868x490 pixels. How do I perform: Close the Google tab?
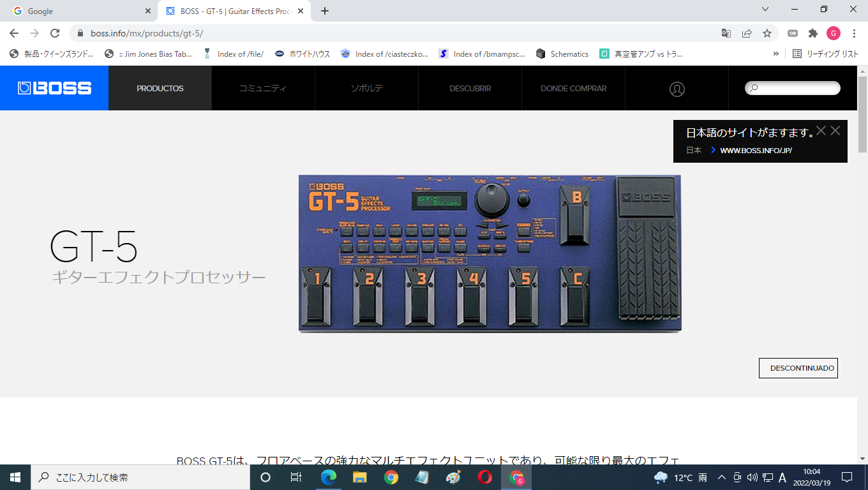[147, 11]
